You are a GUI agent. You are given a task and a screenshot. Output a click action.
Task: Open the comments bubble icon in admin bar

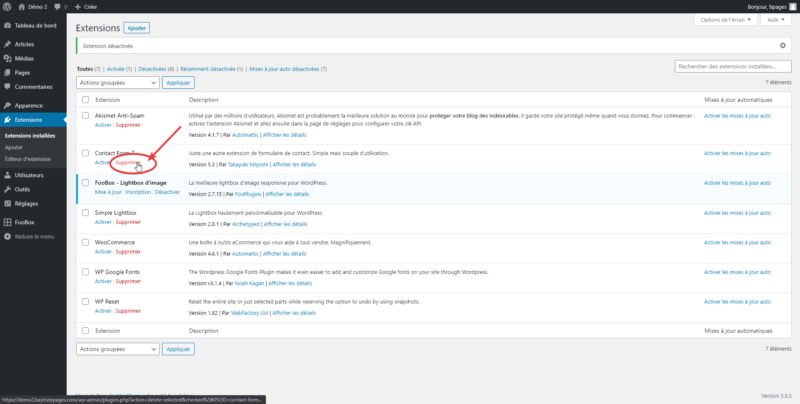click(x=55, y=6)
